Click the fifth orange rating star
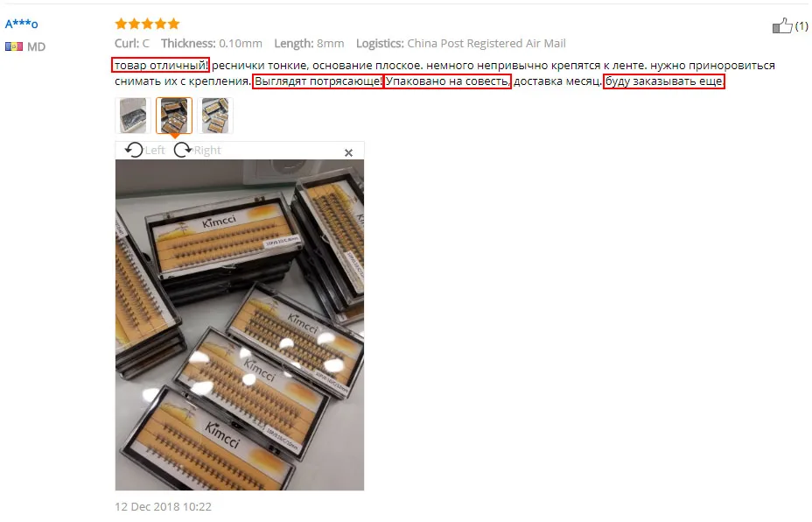This screenshot has width=812, height=522. [x=173, y=24]
